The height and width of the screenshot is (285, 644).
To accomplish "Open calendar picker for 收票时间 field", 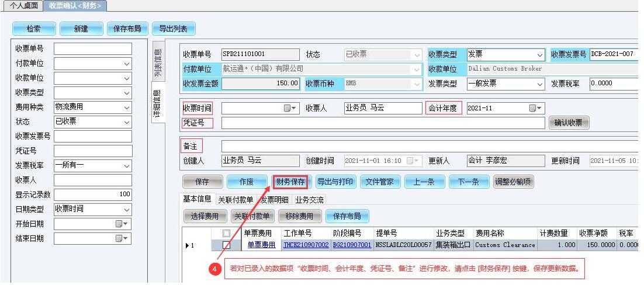I will pos(290,108).
